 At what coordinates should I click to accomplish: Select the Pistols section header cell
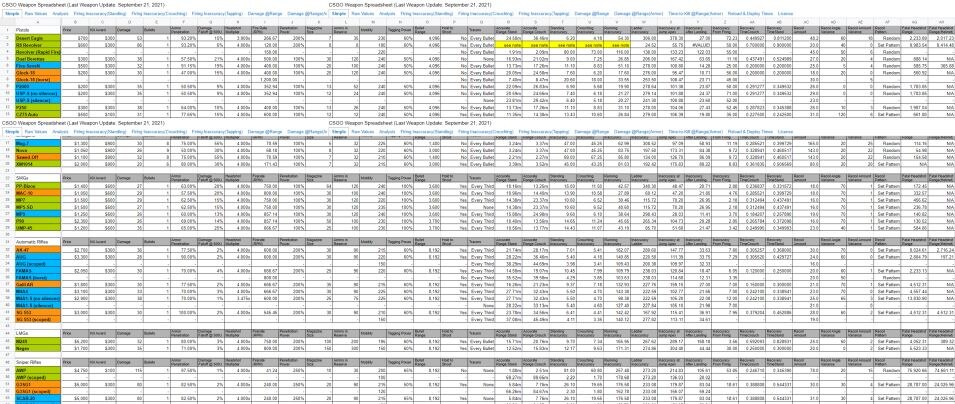click(37, 30)
